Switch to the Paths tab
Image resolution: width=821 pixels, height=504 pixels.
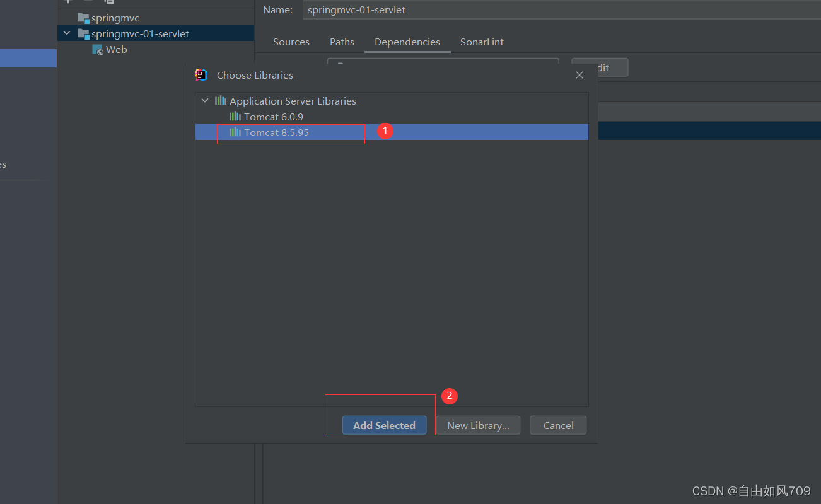point(342,42)
